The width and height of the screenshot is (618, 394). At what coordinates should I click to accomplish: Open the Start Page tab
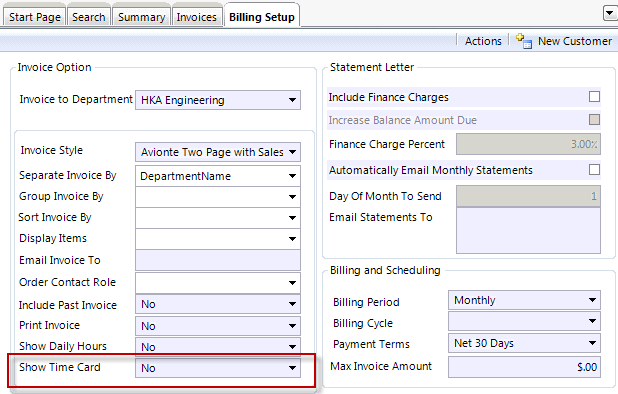tap(35, 17)
